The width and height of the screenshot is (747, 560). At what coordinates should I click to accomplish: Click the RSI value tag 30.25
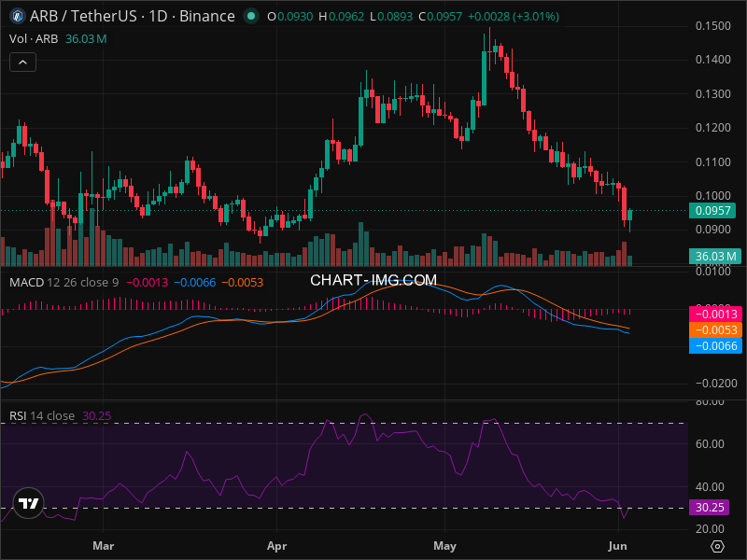[x=710, y=507]
